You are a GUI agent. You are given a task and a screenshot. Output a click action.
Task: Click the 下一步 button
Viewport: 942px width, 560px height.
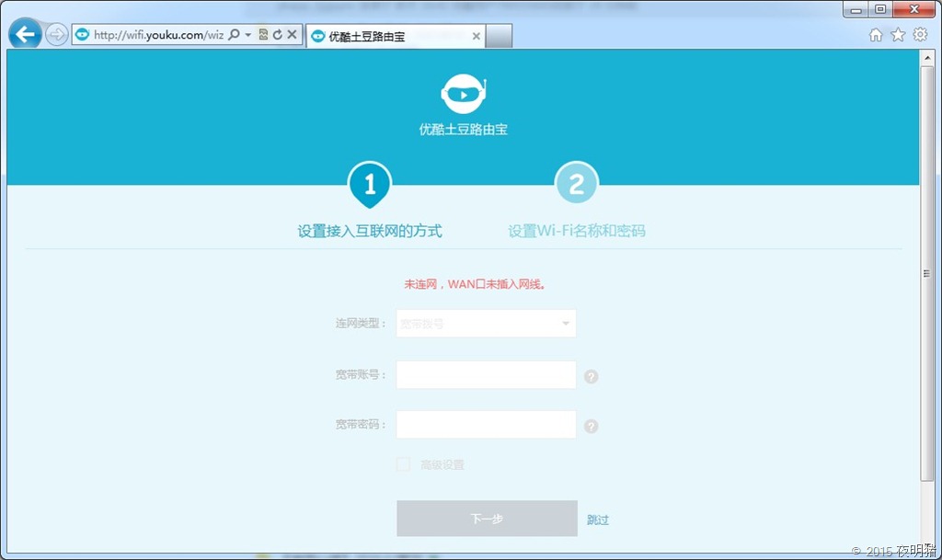[487, 519]
